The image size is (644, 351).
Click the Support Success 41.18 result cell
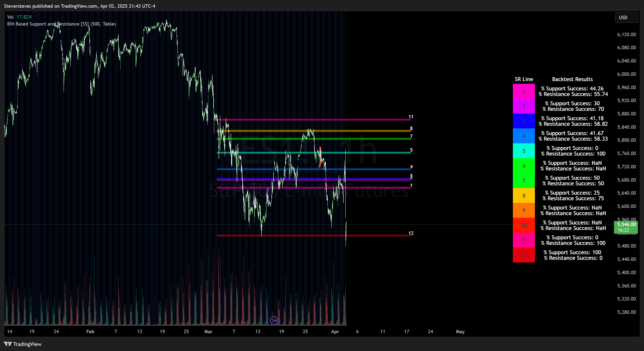[x=572, y=118]
